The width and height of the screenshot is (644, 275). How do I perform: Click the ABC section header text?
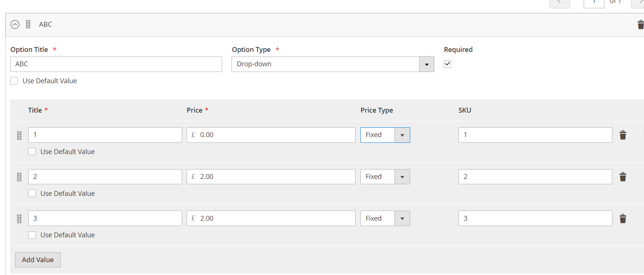point(46,24)
